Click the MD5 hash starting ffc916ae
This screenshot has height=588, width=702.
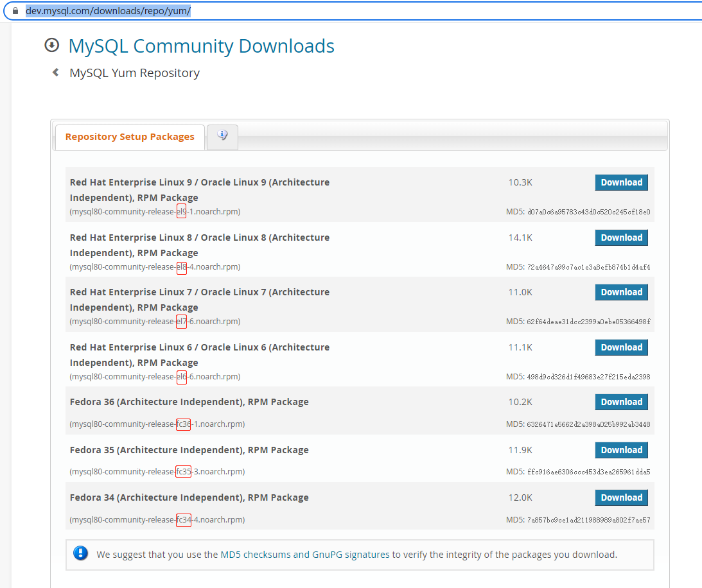pos(589,471)
